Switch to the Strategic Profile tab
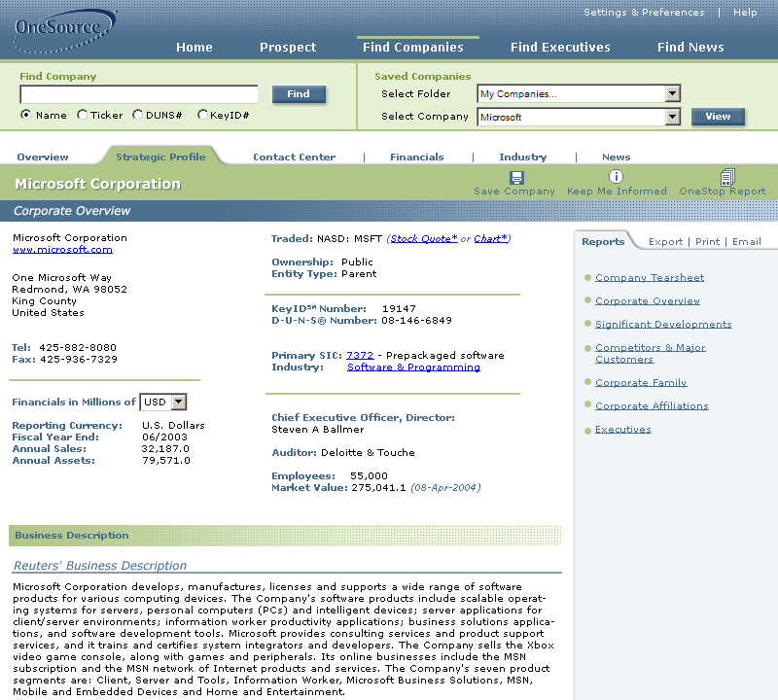 tap(160, 157)
